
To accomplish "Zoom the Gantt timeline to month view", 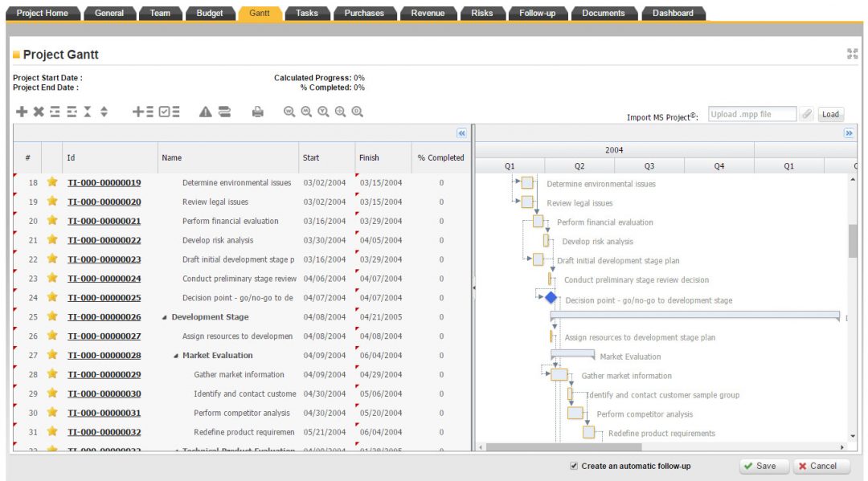I will [305, 111].
